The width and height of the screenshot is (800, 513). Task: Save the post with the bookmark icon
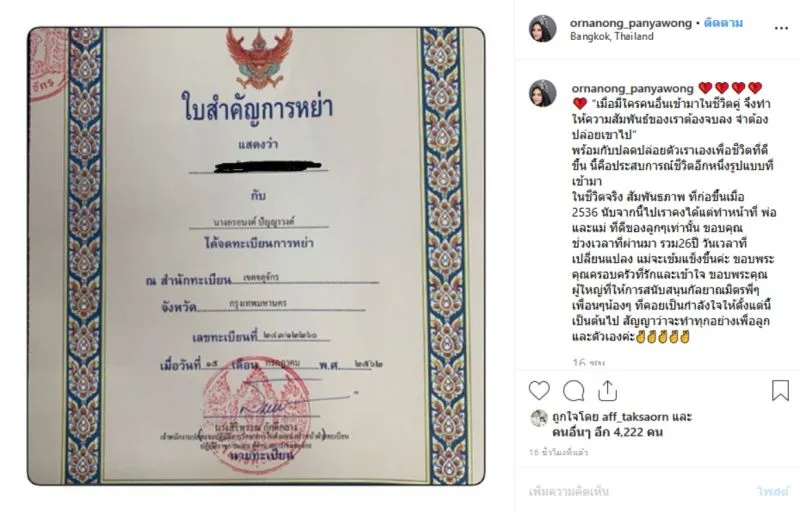pos(780,390)
